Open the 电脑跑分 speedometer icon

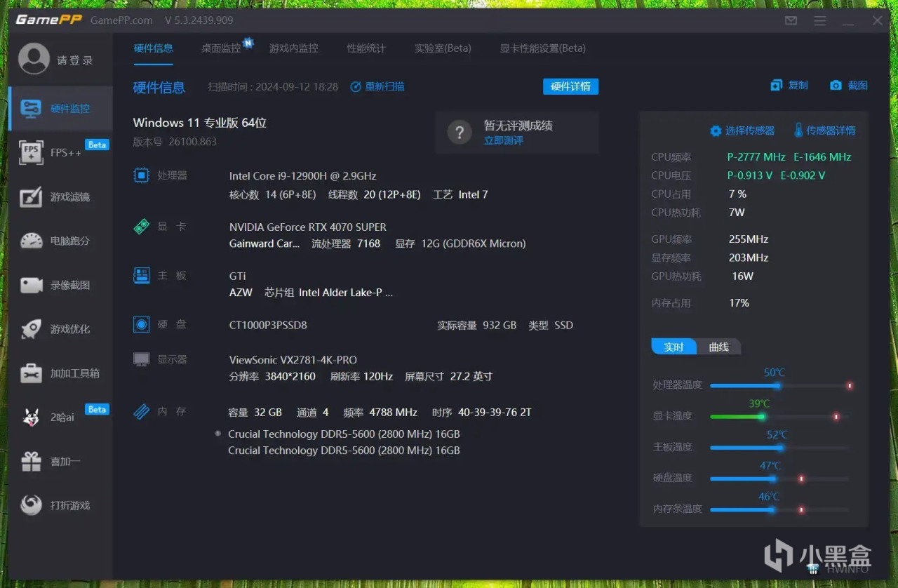click(x=32, y=241)
